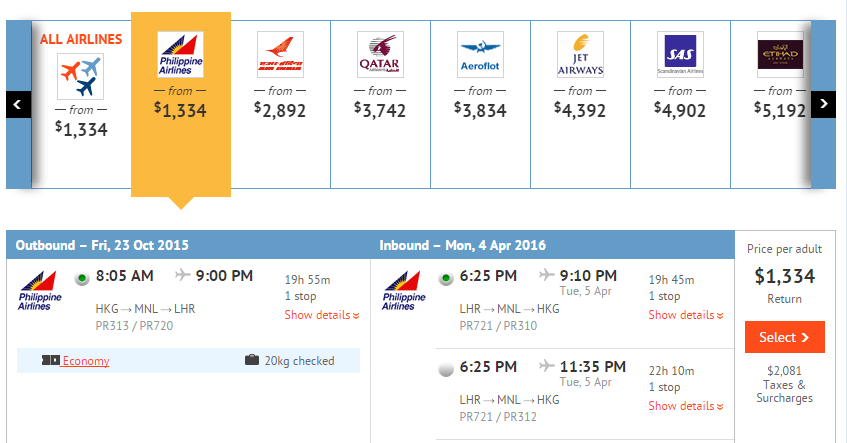Viewport: 847px width, 443px height.
Task: Expand Show details for 22h 10m inbound
Action: click(685, 406)
